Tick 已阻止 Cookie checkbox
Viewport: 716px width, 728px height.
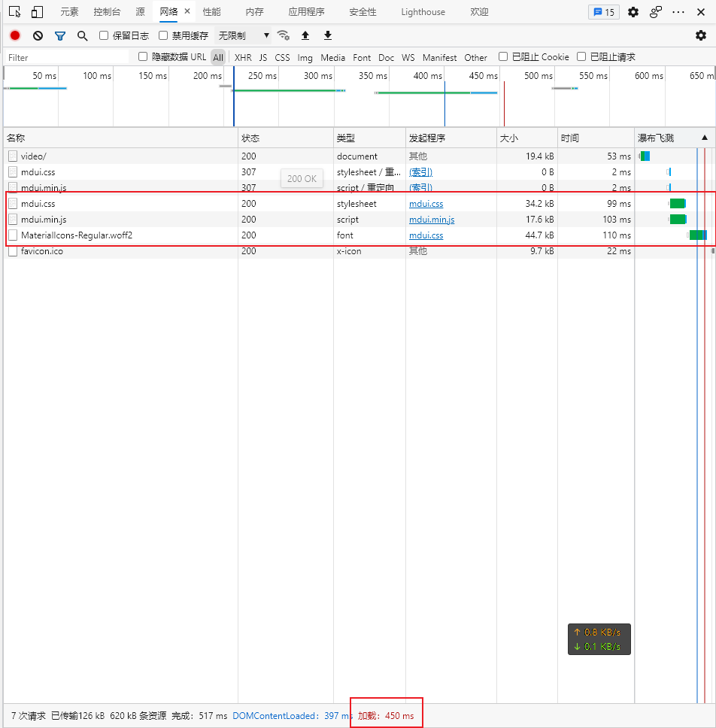point(503,56)
